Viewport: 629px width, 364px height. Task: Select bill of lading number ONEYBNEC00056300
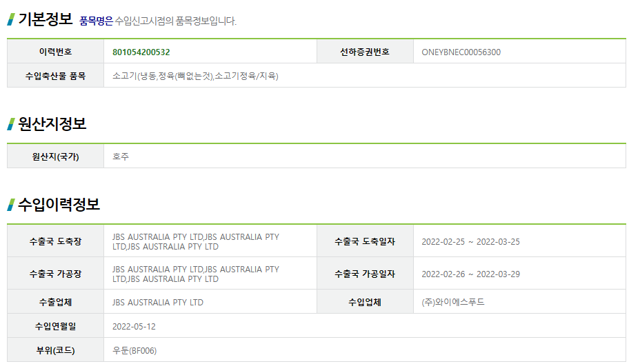[461, 52]
